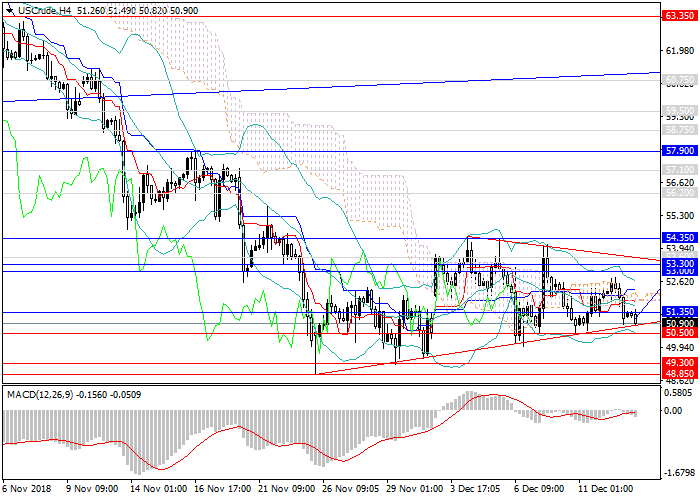Select the blue 57.900 price label
Screen dimensions: 700x500
point(679,151)
